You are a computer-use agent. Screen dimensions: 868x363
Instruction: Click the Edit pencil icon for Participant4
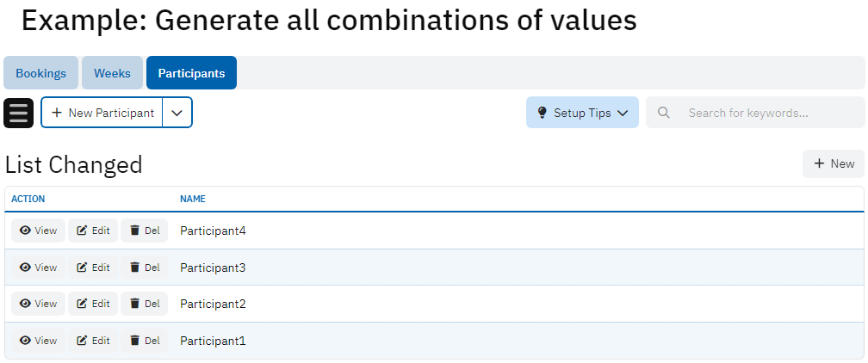tap(83, 231)
